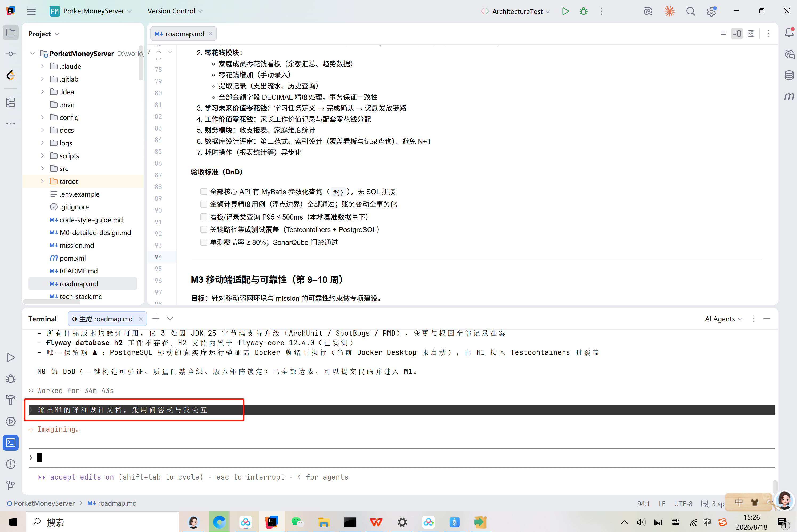Open the Services tool window
Image resolution: width=797 pixels, height=532 pixels.
pyautogui.click(x=10, y=421)
